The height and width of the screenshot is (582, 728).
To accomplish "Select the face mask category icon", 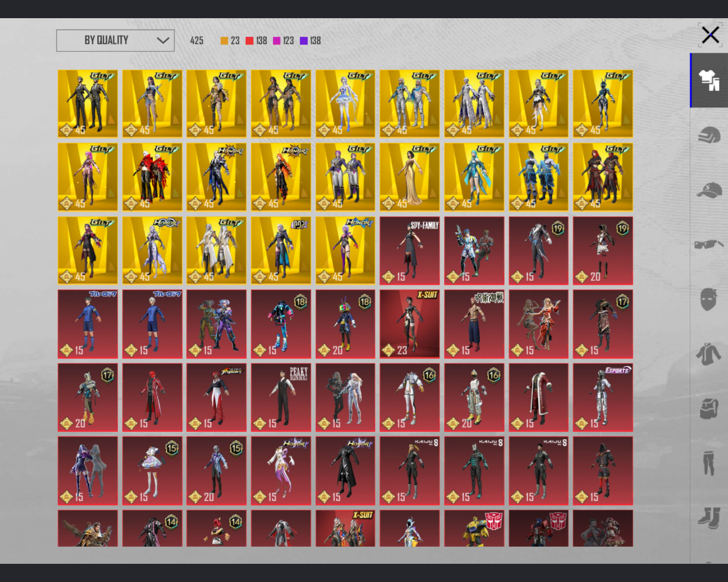I will click(x=709, y=299).
